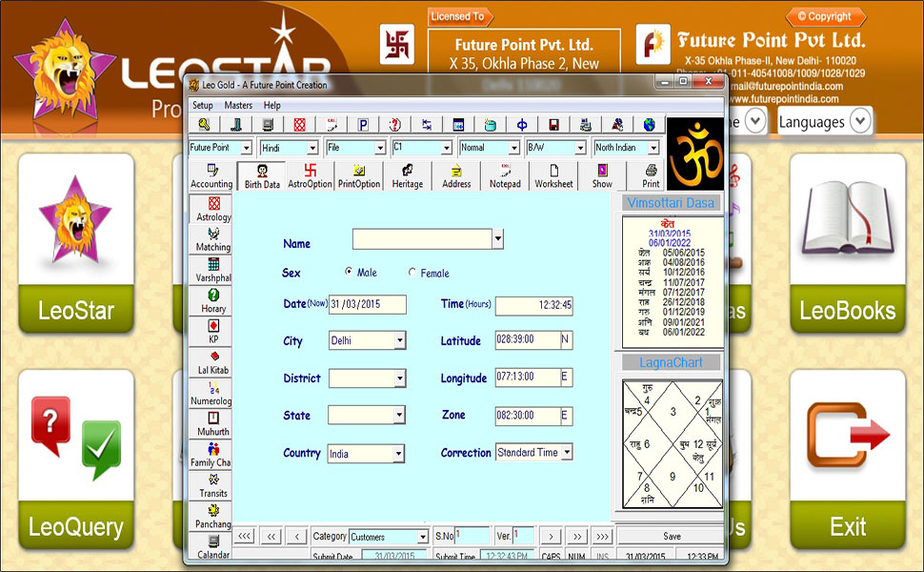Open the Masters menu

point(238,105)
